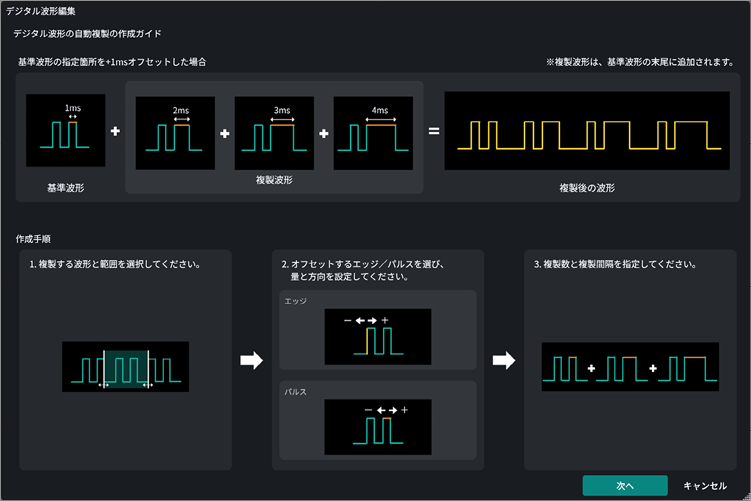The width and height of the screenshot is (751, 501).
Task: Click the arrow between step 2 and step 3
Action: point(504,360)
